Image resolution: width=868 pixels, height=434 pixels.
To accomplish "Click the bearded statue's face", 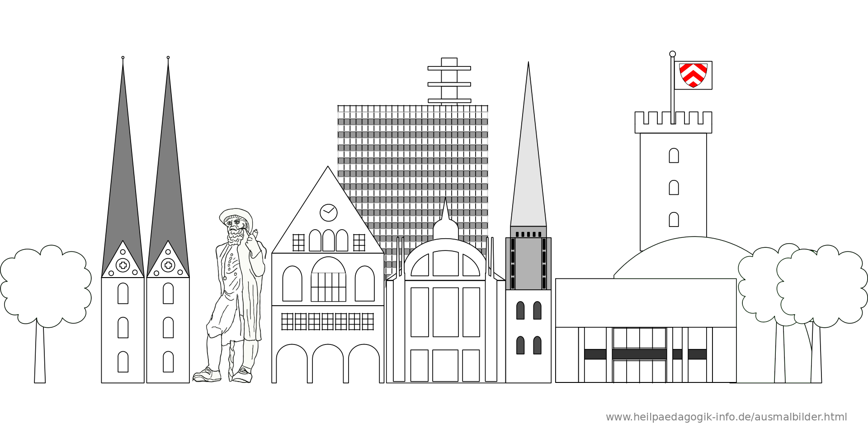I will (x=235, y=227).
